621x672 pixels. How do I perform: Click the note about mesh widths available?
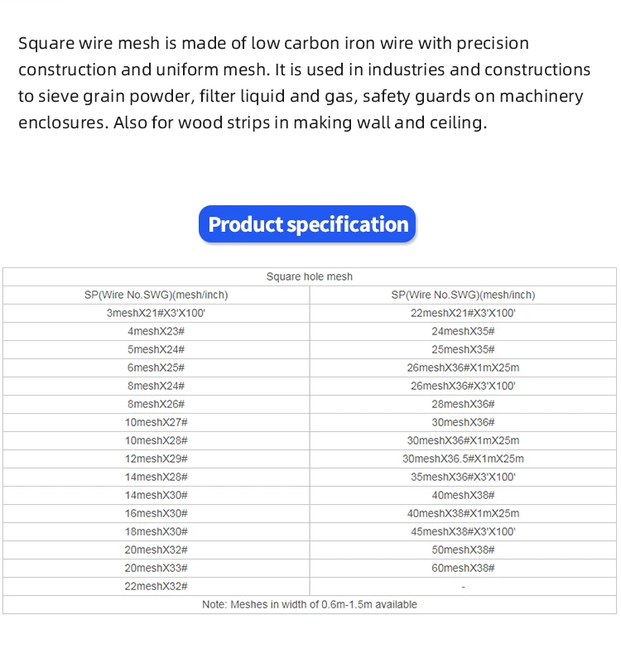[309, 604]
